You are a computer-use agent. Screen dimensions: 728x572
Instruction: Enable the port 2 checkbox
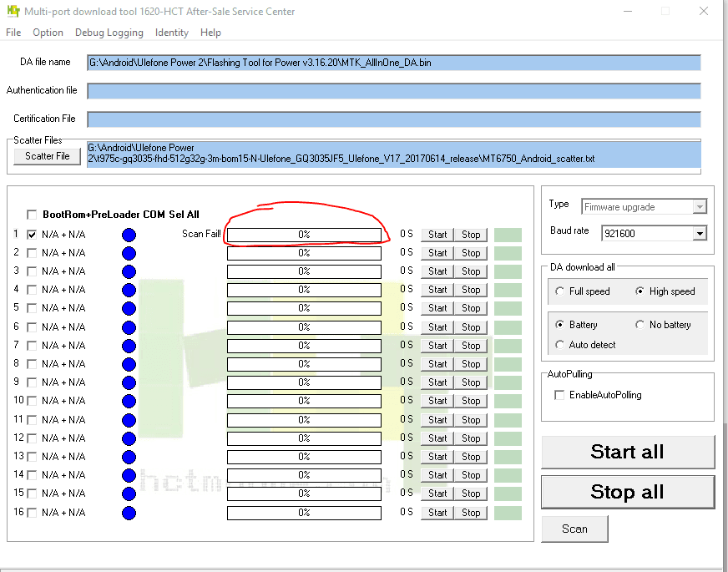(x=32, y=253)
